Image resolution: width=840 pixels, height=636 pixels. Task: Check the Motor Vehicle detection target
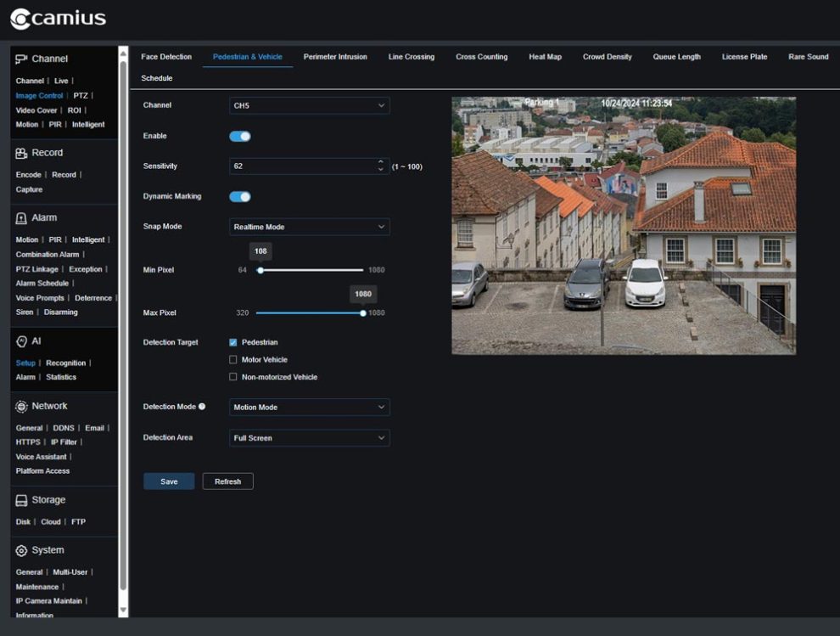pyautogui.click(x=233, y=359)
